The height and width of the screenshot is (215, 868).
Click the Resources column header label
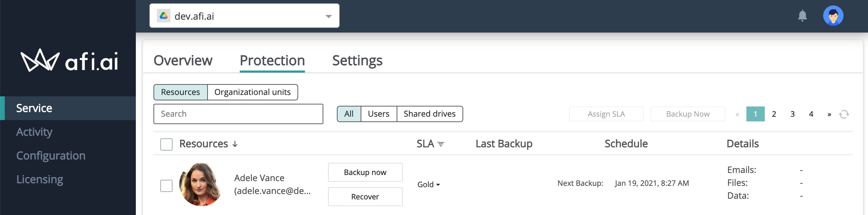click(204, 144)
